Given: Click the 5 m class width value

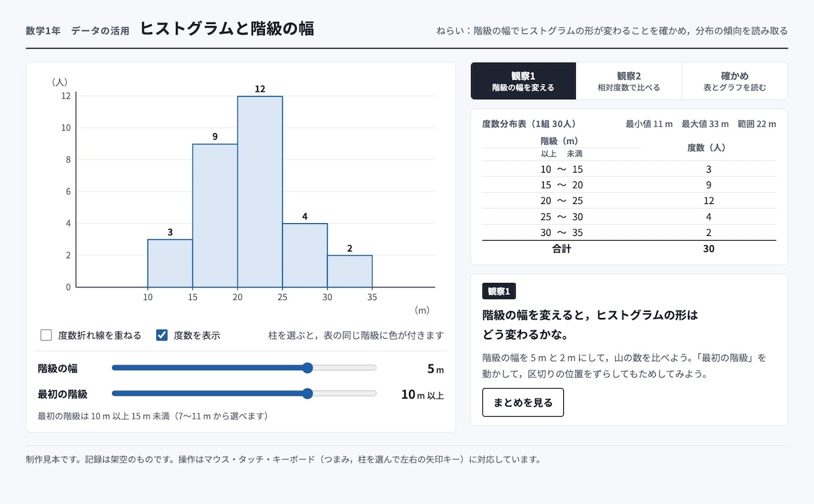Looking at the screenshot, I should [x=435, y=369].
